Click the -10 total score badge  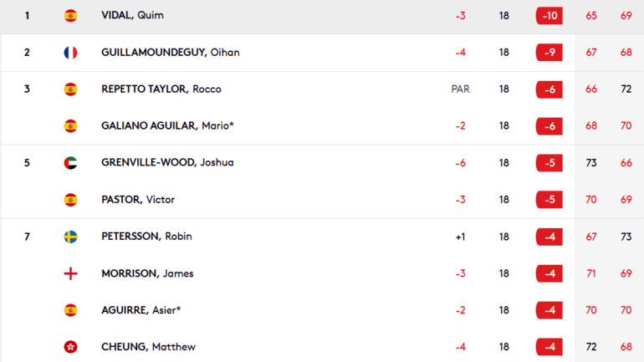point(549,16)
